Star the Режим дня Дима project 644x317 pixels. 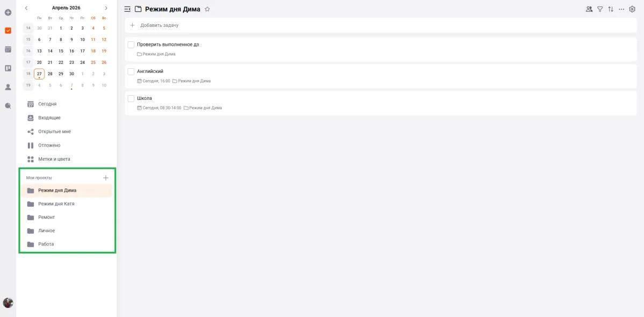click(x=207, y=9)
